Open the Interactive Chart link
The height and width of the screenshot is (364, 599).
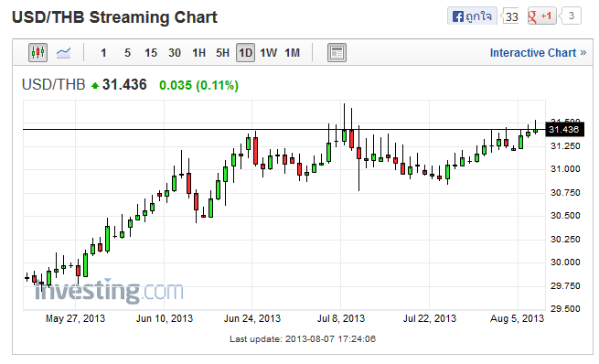538,53
